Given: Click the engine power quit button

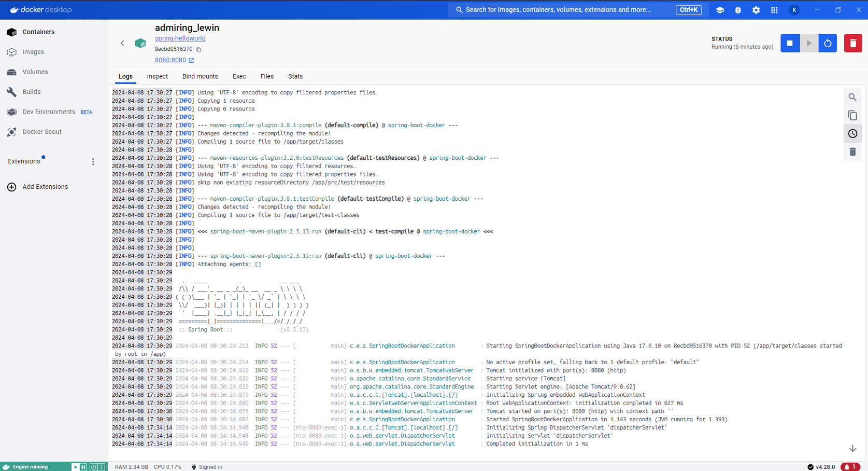Looking at the screenshot, I should [x=93, y=467].
